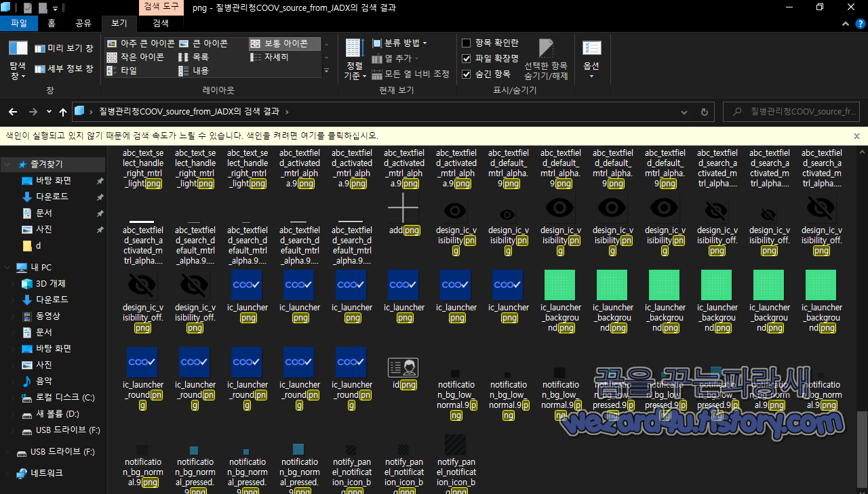
Task: Toggle 세부 정보 창 details pane
Action: [x=64, y=69]
